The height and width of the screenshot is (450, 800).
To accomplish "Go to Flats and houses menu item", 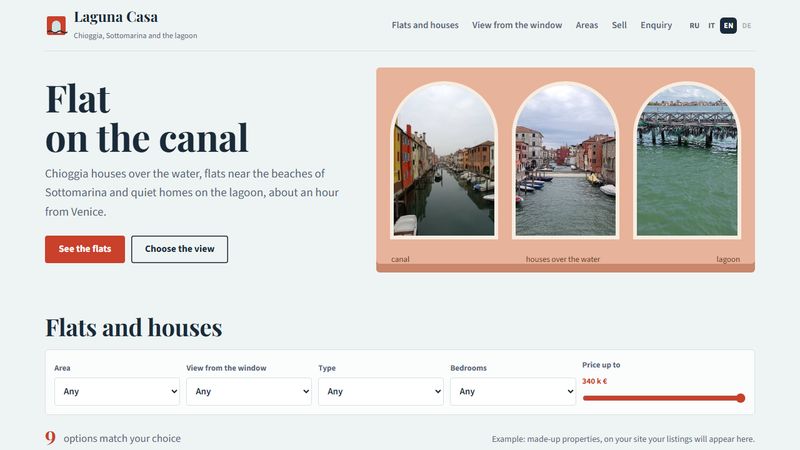I will [425, 25].
